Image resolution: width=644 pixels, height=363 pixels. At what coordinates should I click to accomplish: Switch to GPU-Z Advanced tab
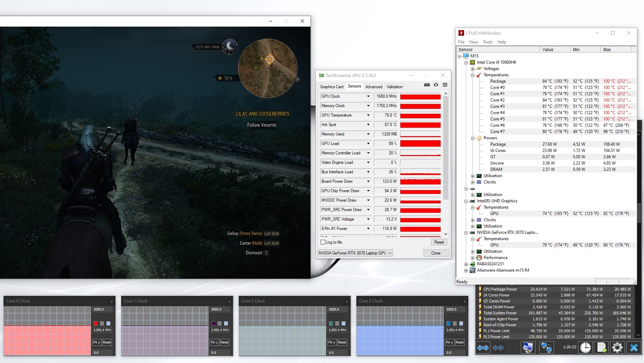tap(374, 87)
